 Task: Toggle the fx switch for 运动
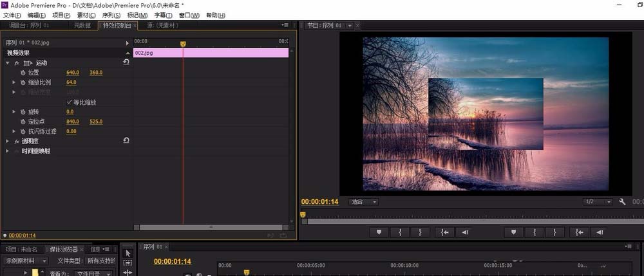click(x=17, y=63)
